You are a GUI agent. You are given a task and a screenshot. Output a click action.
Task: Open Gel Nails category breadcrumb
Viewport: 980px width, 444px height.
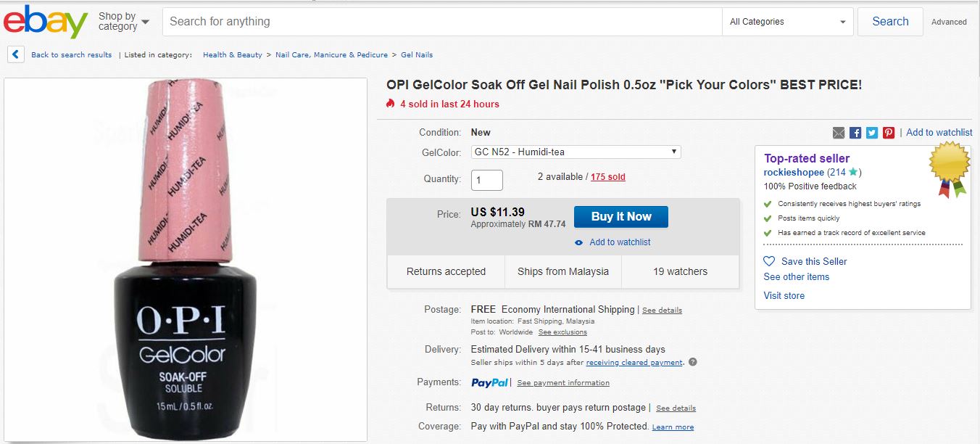[417, 55]
